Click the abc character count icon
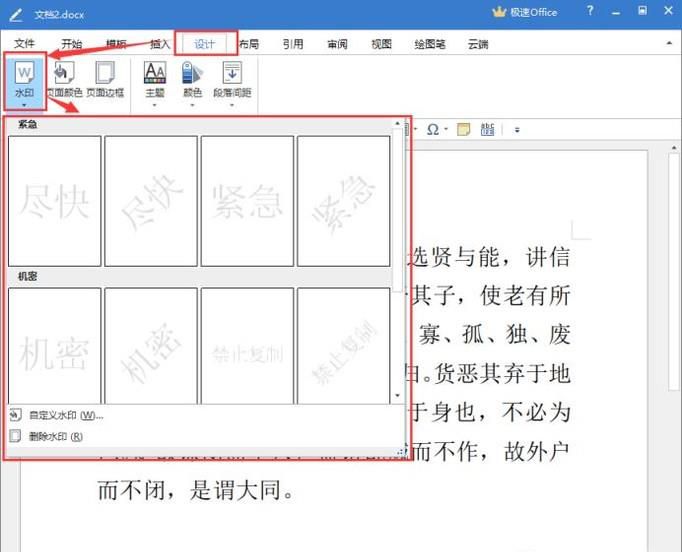This screenshot has width=682, height=552. 488,130
